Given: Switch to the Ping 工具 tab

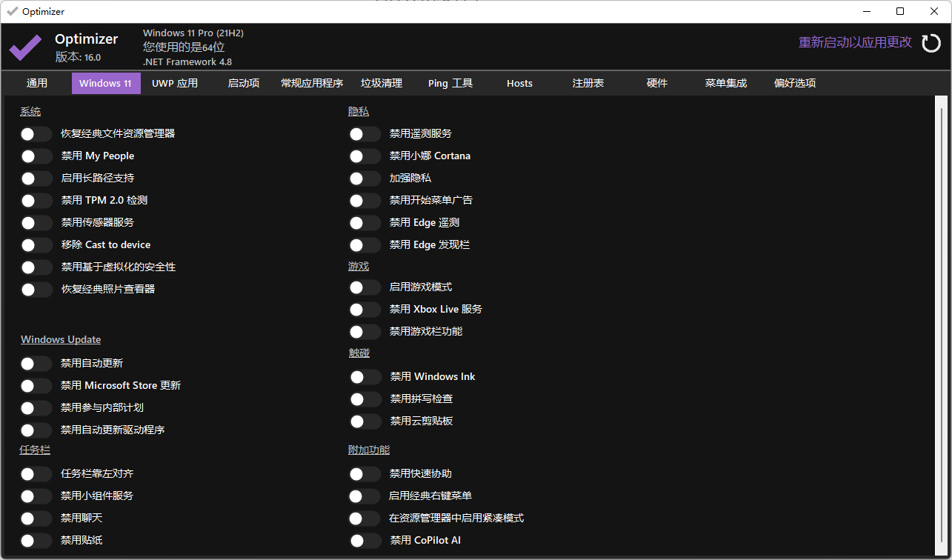Looking at the screenshot, I should [x=450, y=83].
